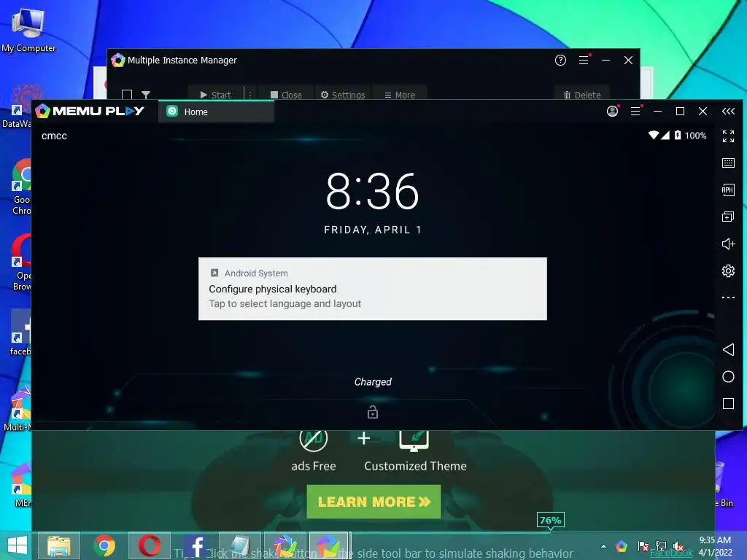Click MEmu icon in system tray
Screen dimensions: 747x560
click(x=622, y=546)
